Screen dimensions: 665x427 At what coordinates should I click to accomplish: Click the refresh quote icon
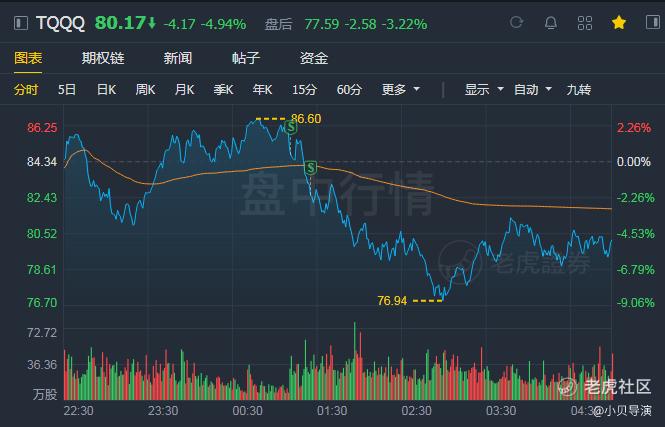point(516,22)
